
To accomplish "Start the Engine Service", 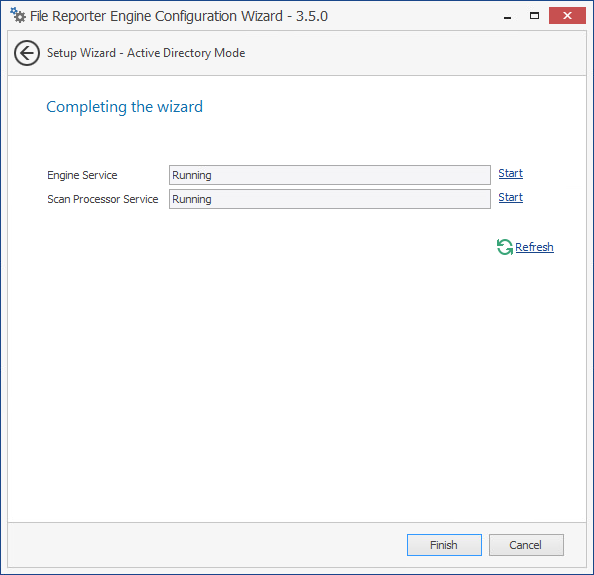I will (x=510, y=173).
